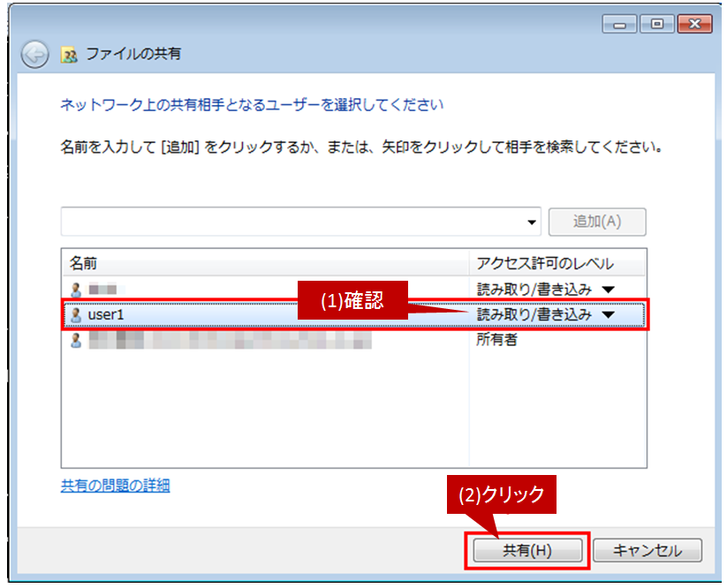Click the 名前 column header
This screenshot has width=727, height=588.
(x=266, y=263)
